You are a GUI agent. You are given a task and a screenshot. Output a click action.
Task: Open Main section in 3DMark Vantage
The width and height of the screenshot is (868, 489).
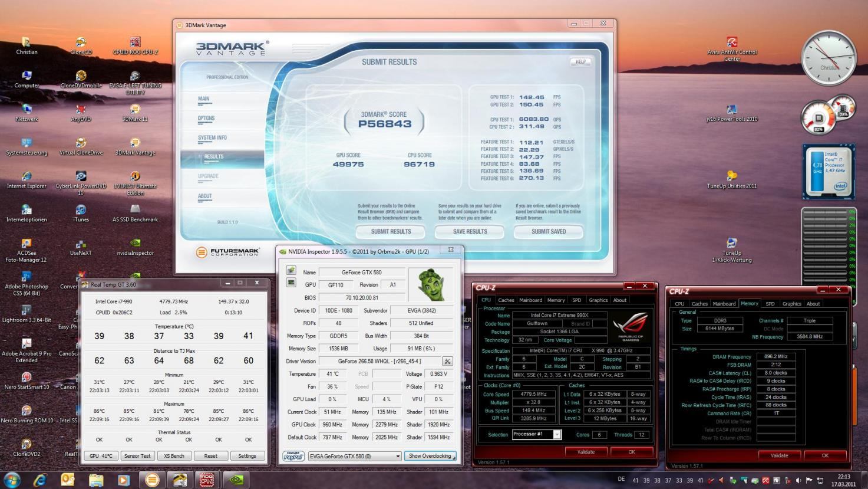coord(204,99)
